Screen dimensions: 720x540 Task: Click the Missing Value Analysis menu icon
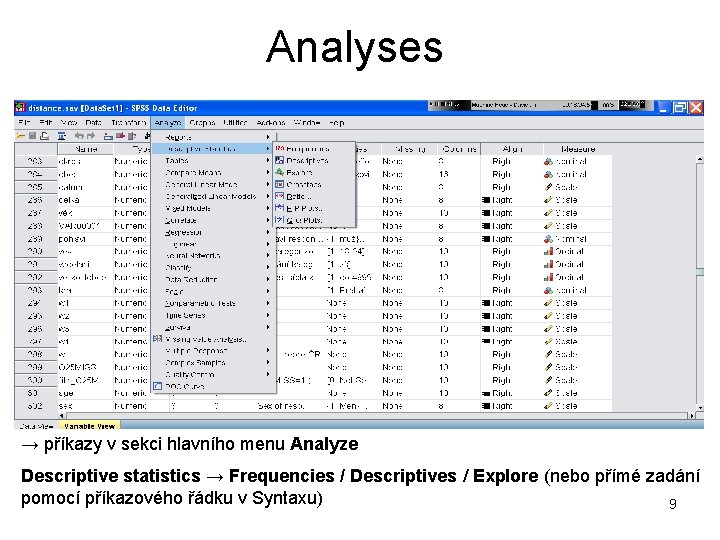pos(158,339)
